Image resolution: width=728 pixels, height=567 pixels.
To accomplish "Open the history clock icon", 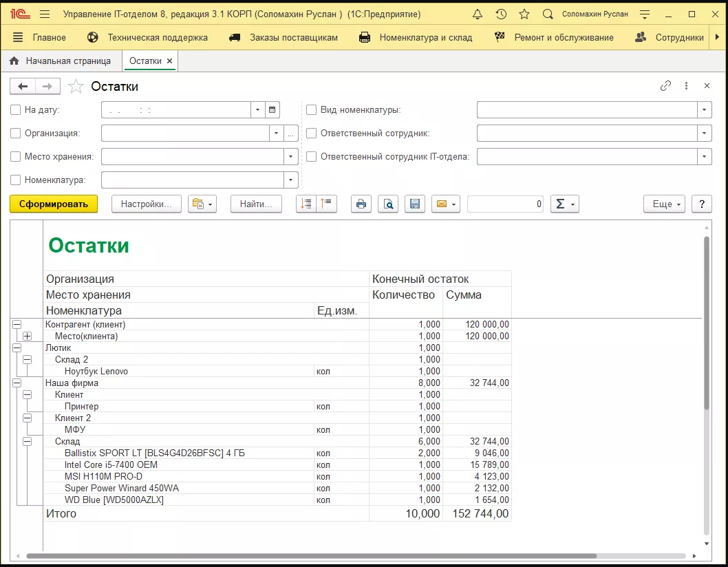I will tap(501, 14).
